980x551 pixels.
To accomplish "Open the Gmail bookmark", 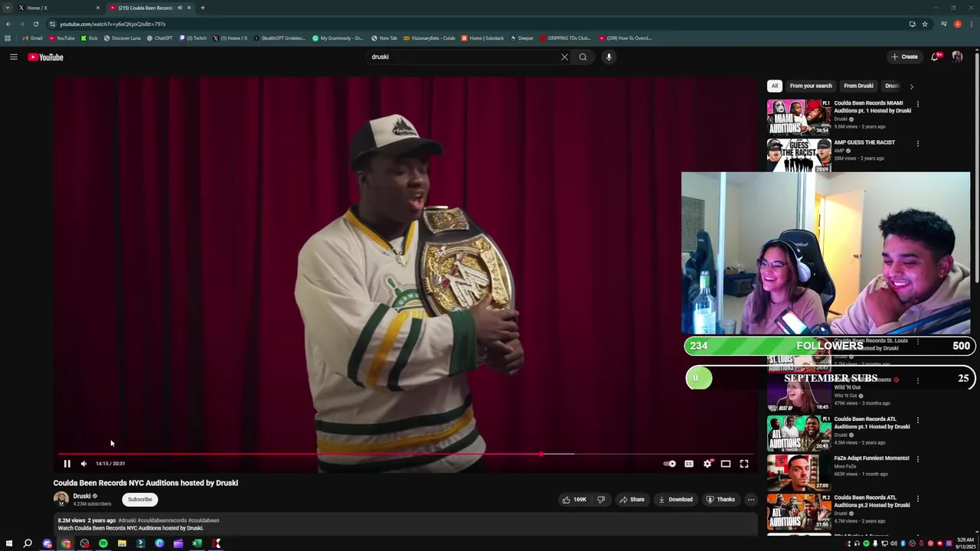I will pos(32,38).
